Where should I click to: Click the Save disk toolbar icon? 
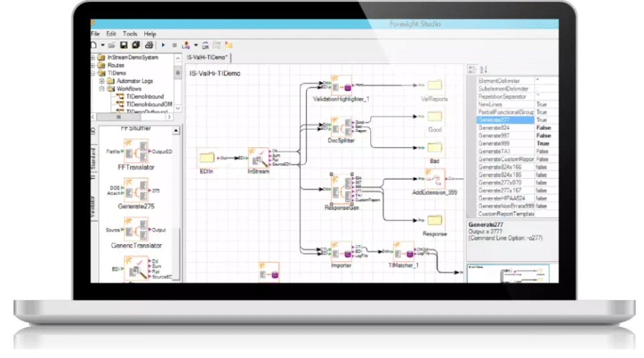pos(123,45)
